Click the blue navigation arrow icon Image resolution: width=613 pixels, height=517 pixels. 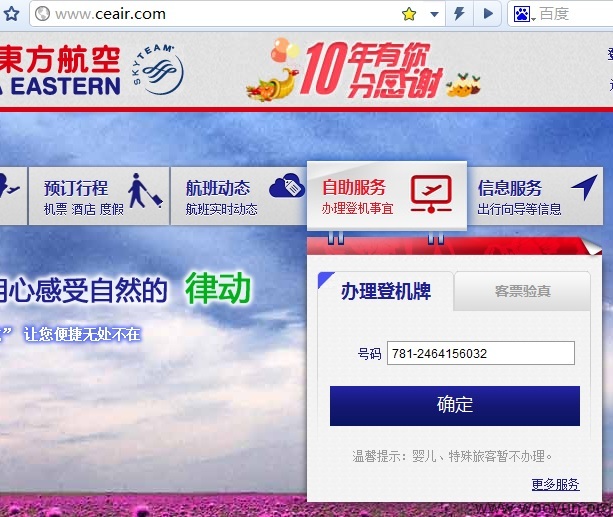[x=585, y=187]
